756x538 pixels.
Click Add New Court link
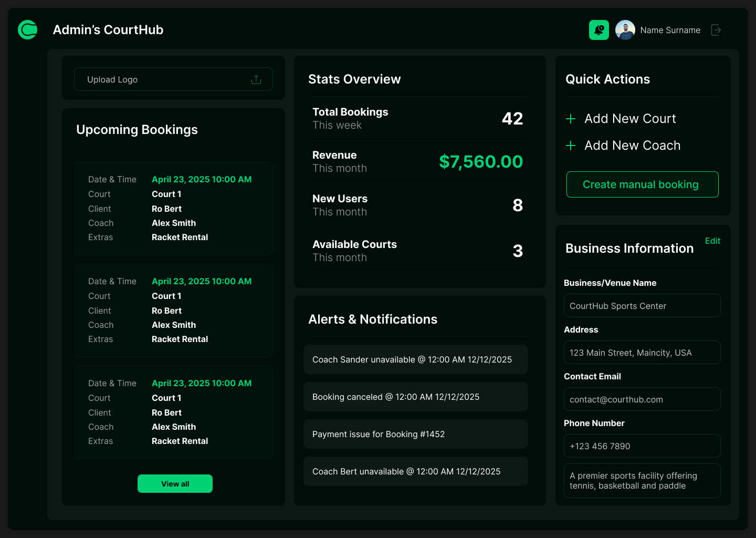click(630, 119)
